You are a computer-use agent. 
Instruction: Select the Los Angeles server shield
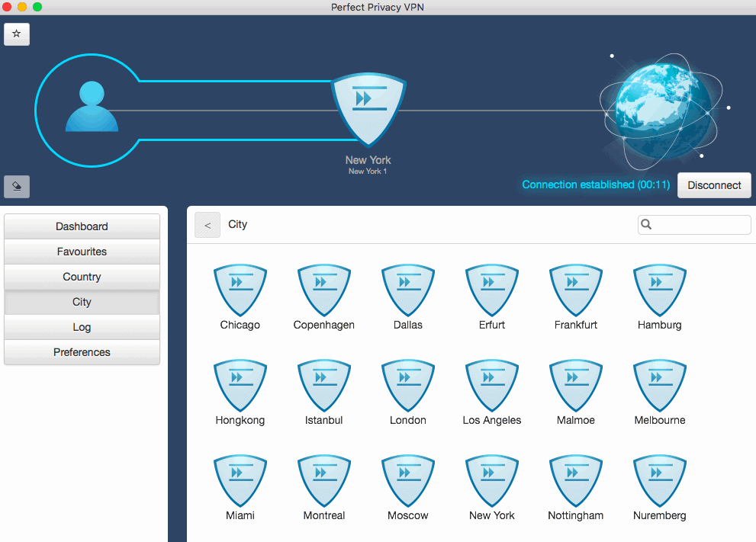click(491, 386)
